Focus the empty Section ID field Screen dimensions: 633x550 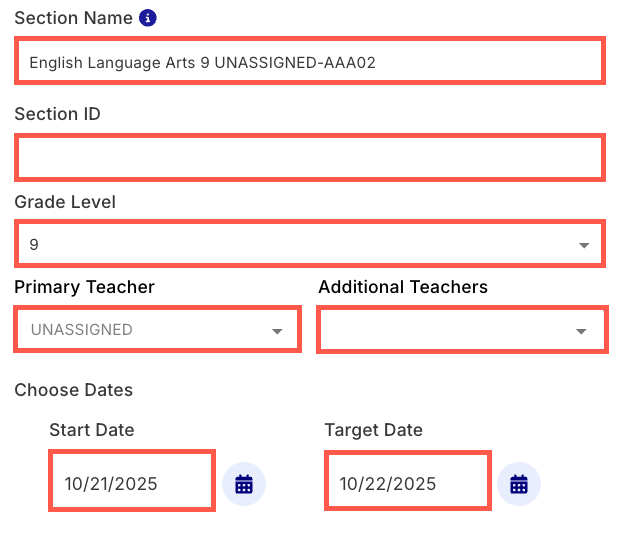[x=310, y=158]
